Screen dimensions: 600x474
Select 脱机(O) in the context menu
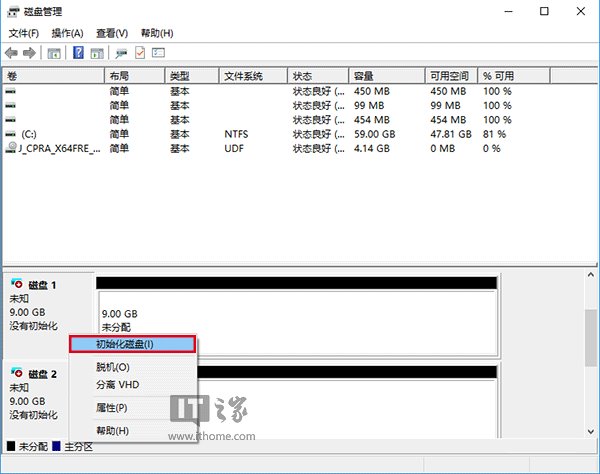[113, 367]
